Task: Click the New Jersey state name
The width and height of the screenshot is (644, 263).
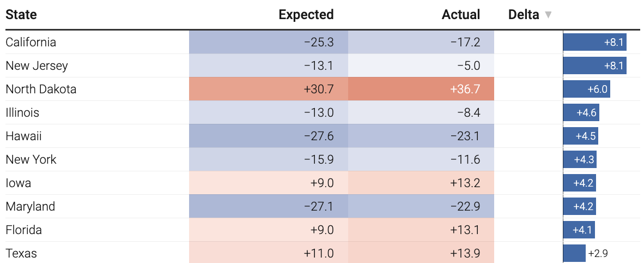Action: 37,66
